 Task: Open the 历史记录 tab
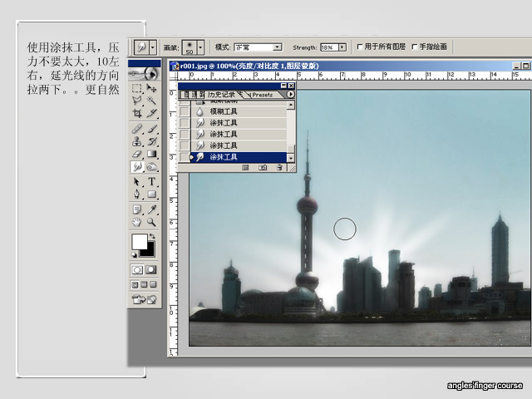pos(221,95)
